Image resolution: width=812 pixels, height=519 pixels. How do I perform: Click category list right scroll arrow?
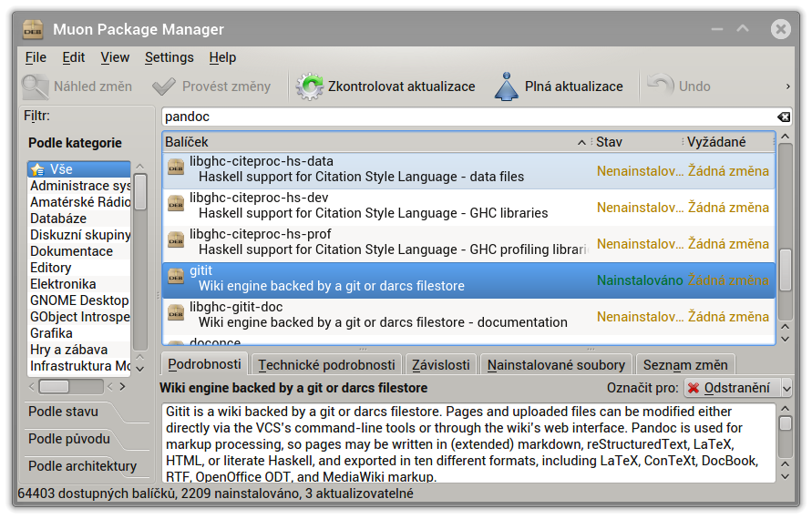[123, 387]
